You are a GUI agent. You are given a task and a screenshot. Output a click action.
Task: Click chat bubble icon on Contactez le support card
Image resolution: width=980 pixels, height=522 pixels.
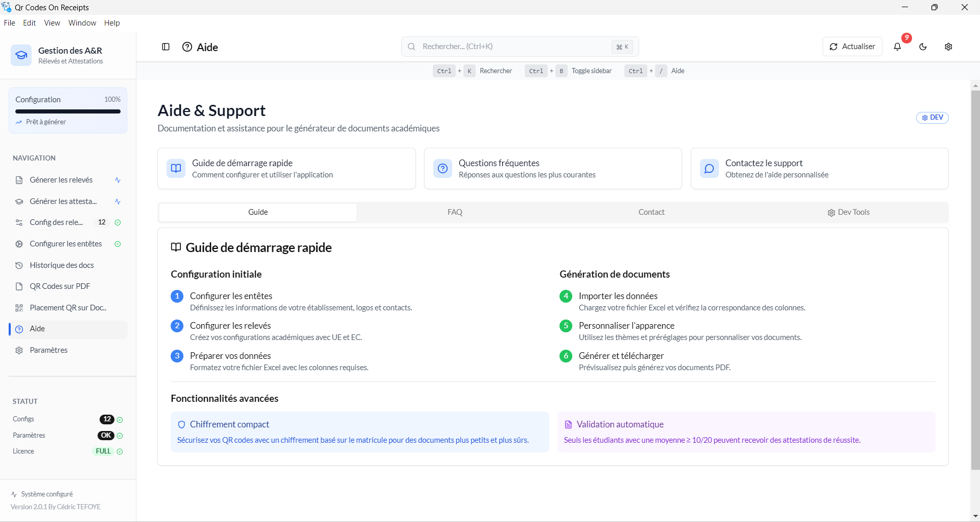point(709,168)
